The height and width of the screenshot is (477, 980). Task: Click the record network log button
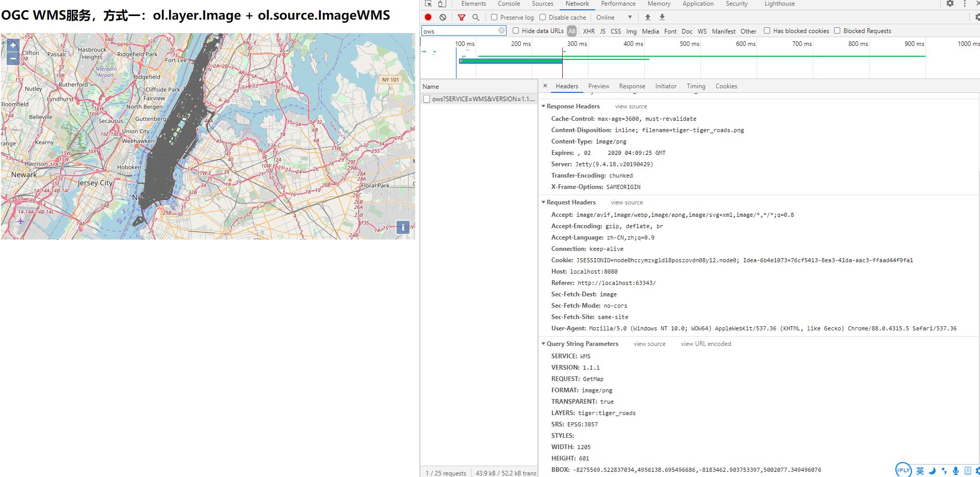[428, 18]
